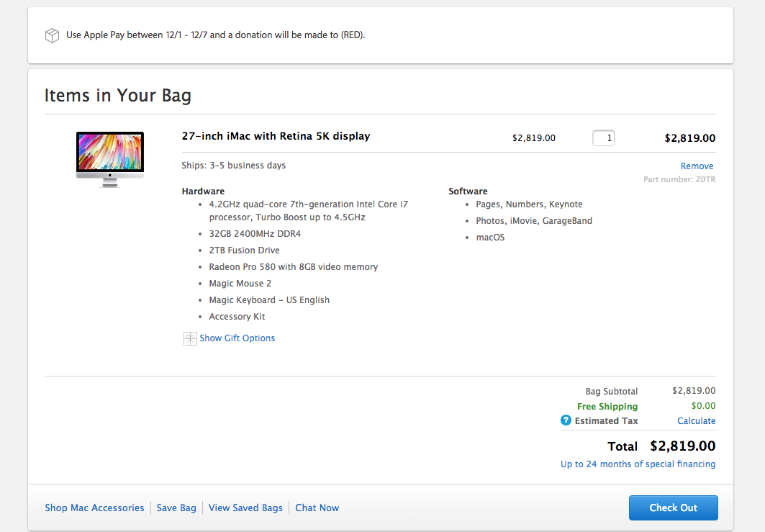Click the shipping box icon in Apple Pay banner
The height and width of the screenshot is (532, 765).
click(x=53, y=35)
